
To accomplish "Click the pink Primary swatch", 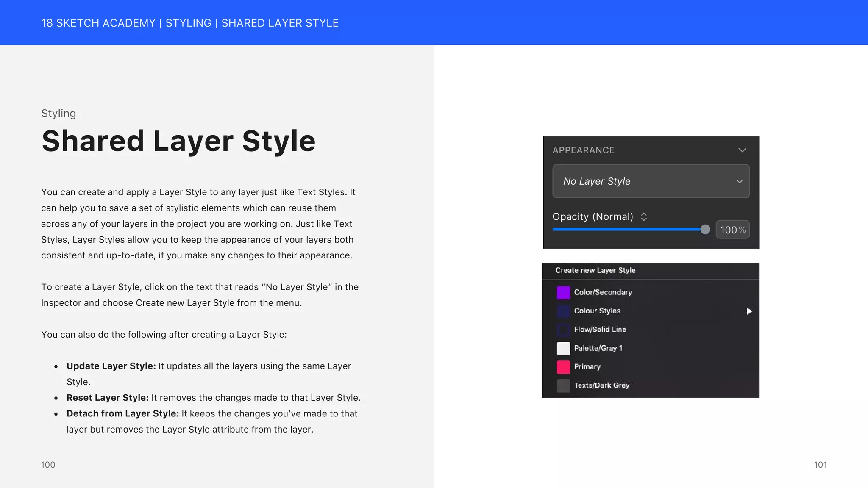I will 563,367.
